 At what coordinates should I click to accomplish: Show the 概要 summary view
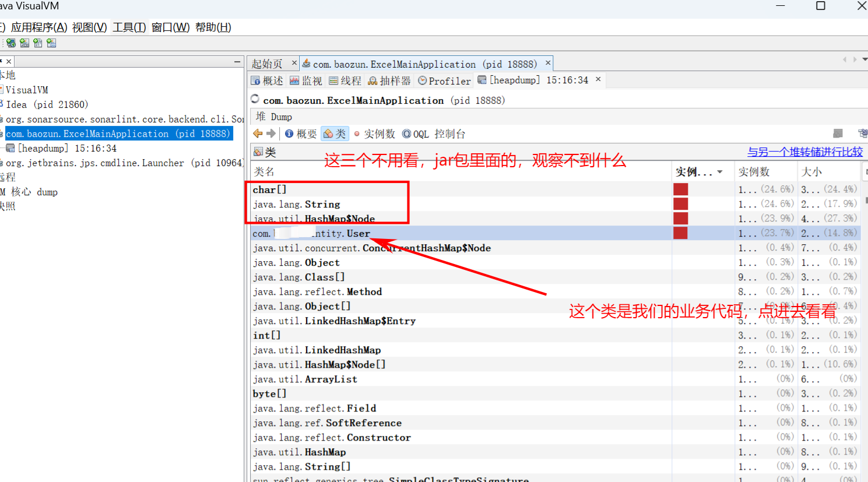pyautogui.click(x=301, y=133)
